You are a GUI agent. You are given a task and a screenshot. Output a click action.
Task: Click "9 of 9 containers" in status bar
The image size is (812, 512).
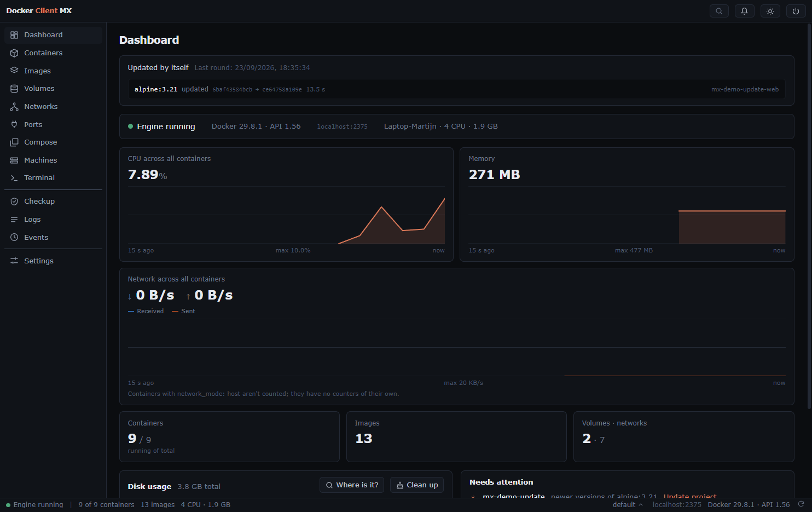pyautogui.click(x=106, y=504)
